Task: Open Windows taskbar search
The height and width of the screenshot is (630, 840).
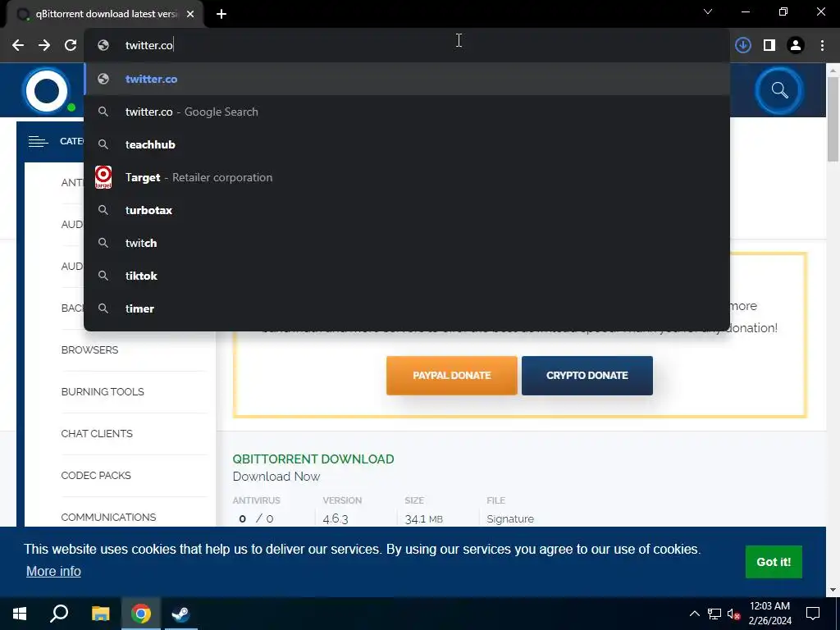Action: (x=59, y=614)
